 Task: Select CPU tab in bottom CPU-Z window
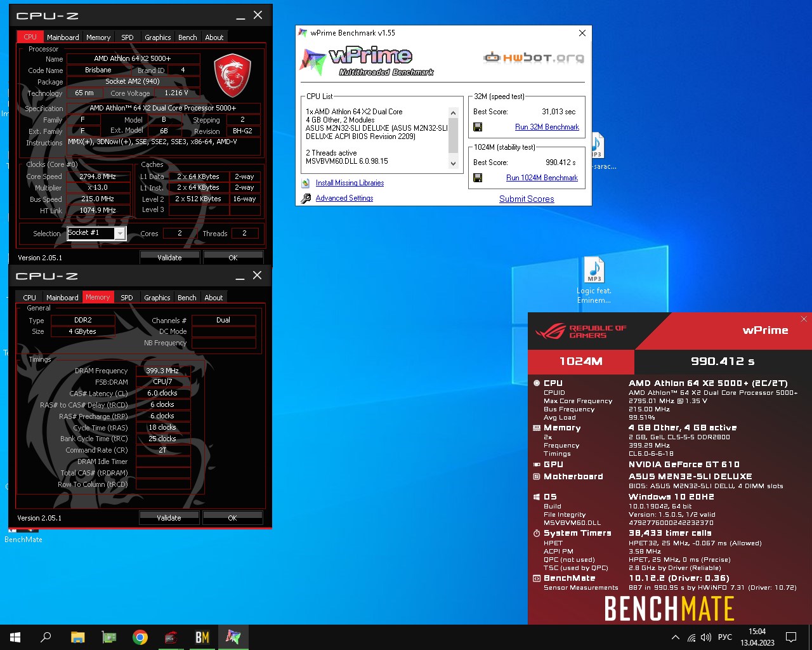click(x=30, y=298)
